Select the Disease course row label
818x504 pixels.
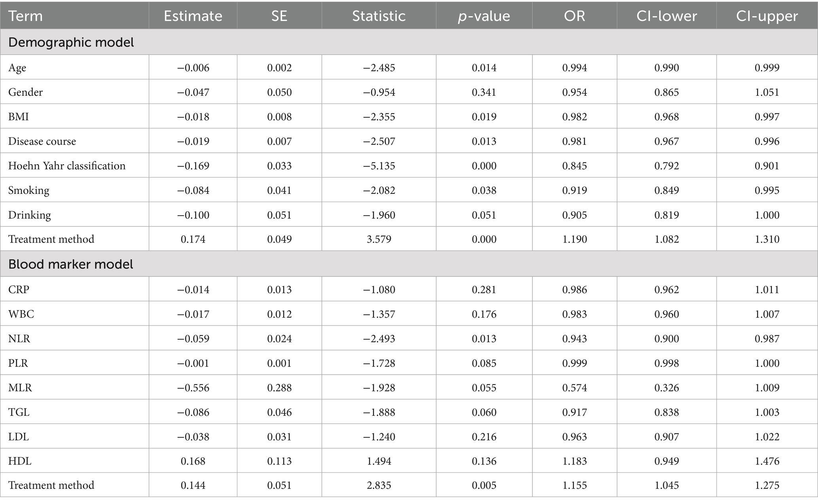coord(42,141)
